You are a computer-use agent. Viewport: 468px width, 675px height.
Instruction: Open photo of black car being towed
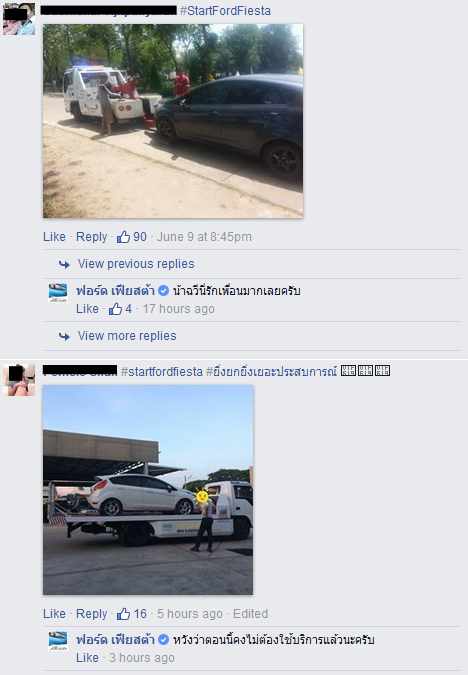[x=173, y=121]
